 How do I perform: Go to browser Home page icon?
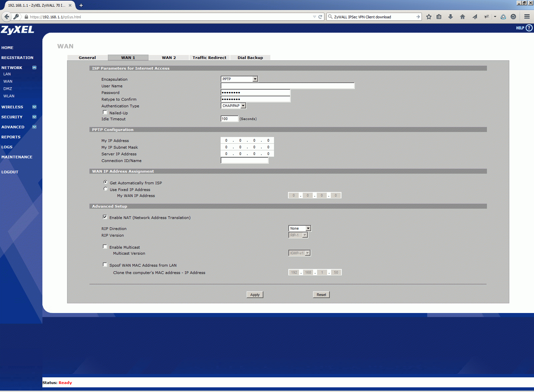click(463, 17)
